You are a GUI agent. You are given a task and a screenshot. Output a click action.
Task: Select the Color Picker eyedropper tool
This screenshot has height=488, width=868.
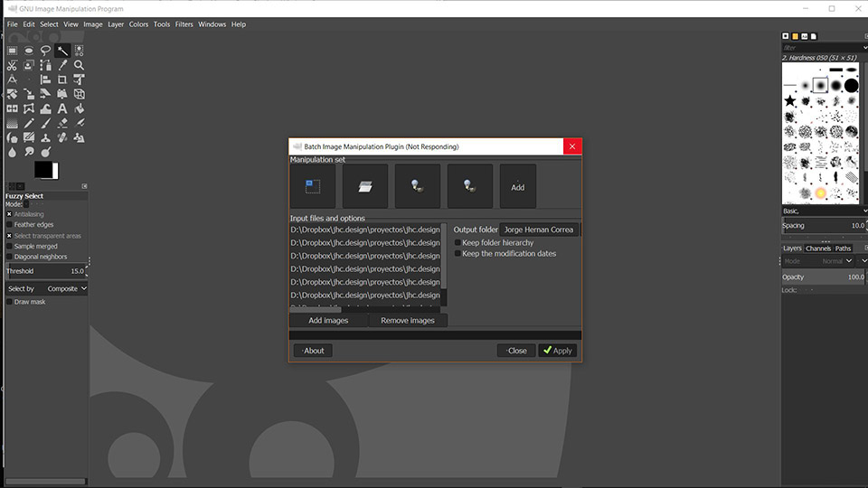click(x=62, y=65)
